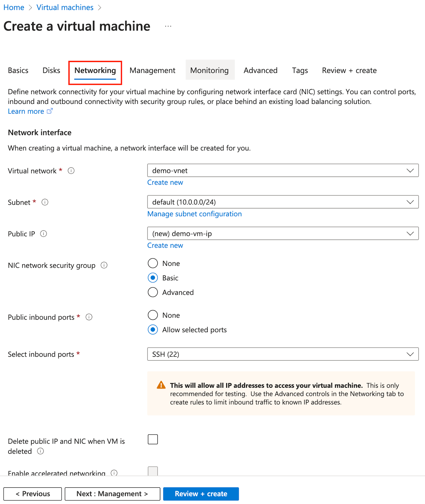425x504 pixels.
Task: Switch to the Basics tab
Action: [18, 70]
